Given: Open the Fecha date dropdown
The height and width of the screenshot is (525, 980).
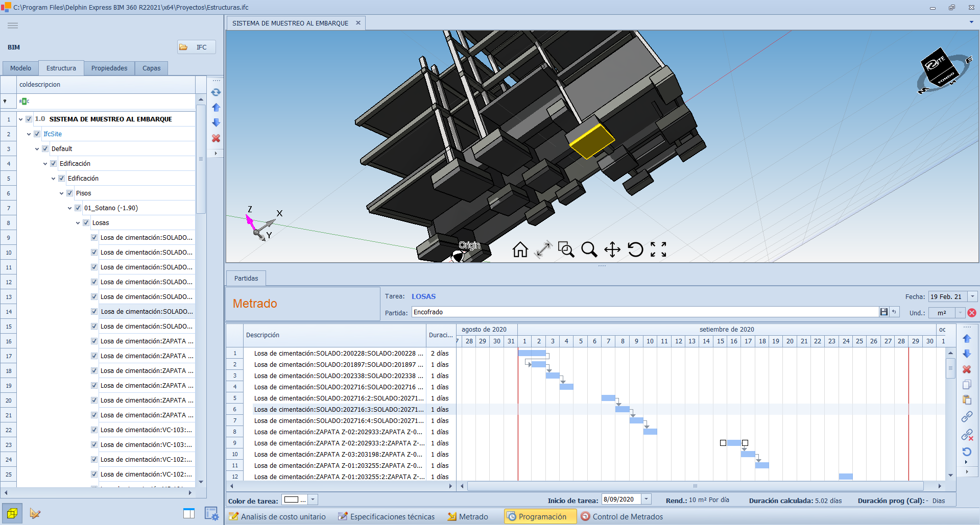Looking at the screenshot, I should 973,296.
